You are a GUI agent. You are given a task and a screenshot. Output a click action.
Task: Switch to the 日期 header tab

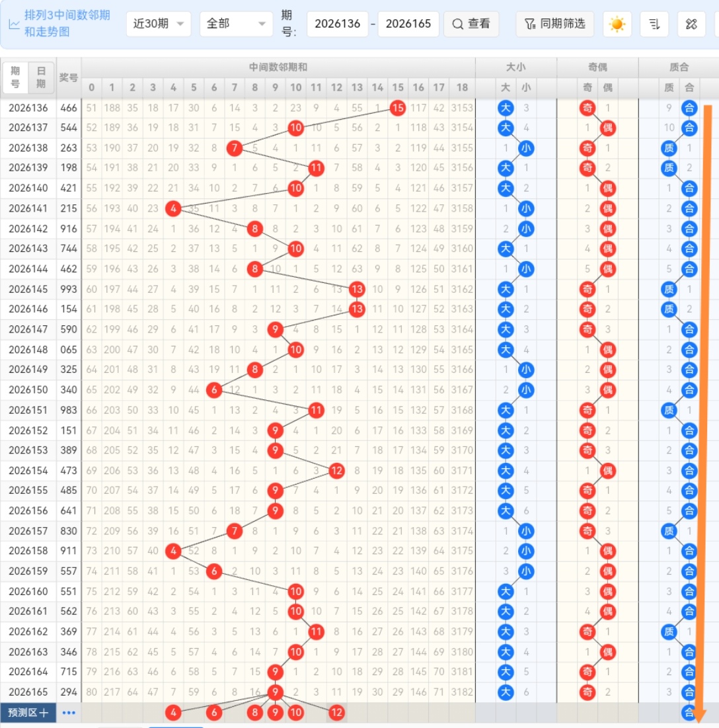tap(41, 77)
